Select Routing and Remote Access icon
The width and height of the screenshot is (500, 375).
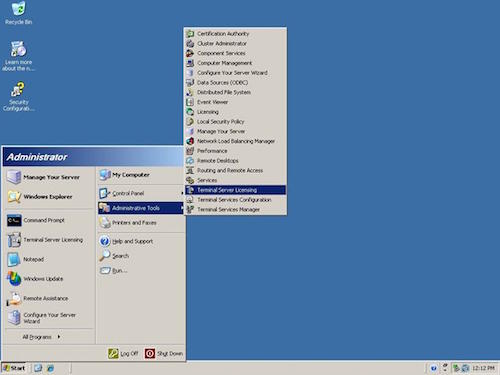(190, 170)
